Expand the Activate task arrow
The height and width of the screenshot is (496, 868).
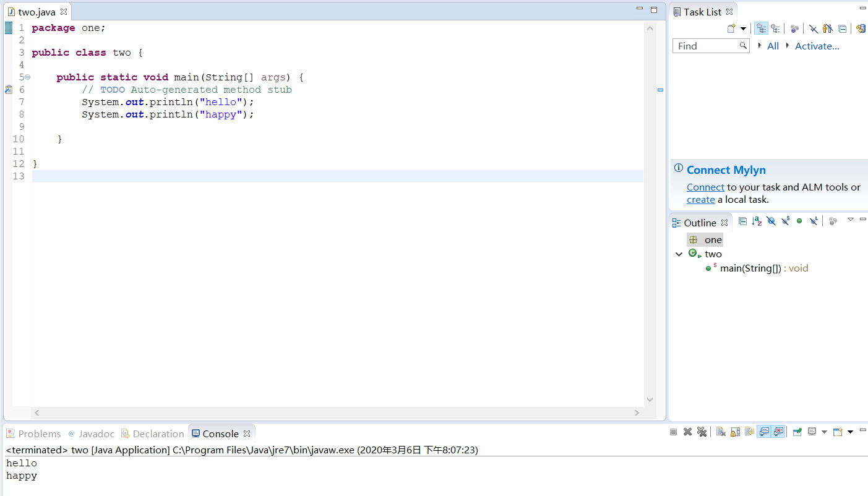[x=788, y=46]
